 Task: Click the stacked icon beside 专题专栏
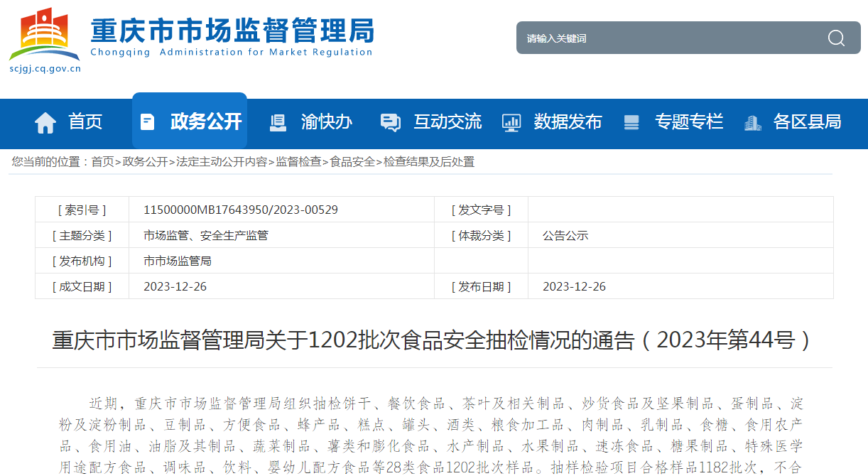coord(631,122)
